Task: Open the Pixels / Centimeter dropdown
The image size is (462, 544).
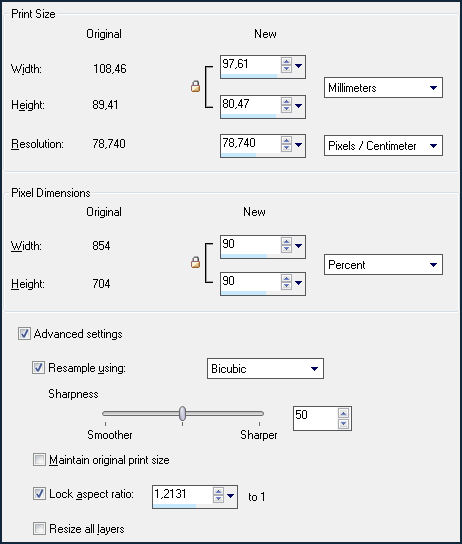Action: coord(383,146)
